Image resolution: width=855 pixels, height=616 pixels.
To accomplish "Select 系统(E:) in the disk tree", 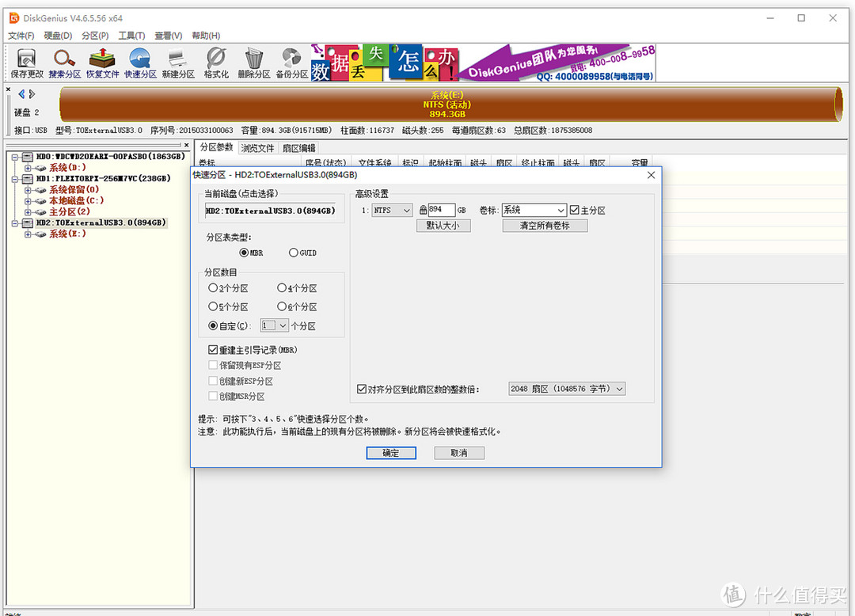I will [67, 234].
